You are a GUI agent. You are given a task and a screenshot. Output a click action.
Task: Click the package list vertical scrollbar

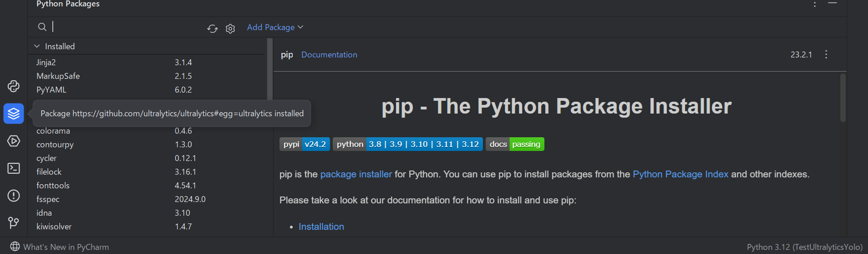[x=270, y=68]
